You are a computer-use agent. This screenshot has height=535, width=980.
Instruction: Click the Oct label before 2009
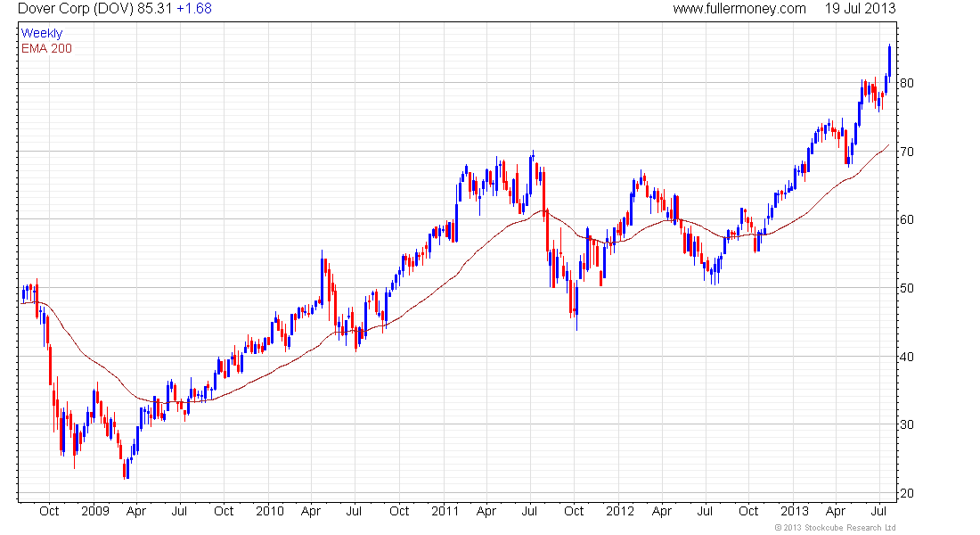tap(49, 511)
